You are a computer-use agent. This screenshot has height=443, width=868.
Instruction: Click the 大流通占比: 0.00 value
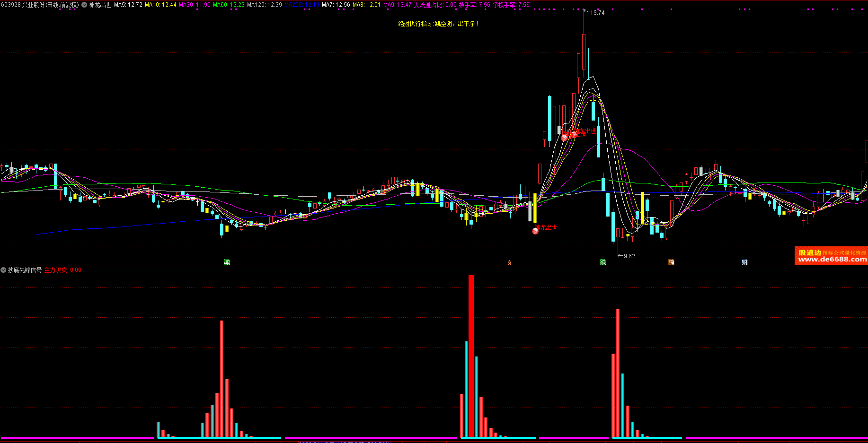pos(435,5)
